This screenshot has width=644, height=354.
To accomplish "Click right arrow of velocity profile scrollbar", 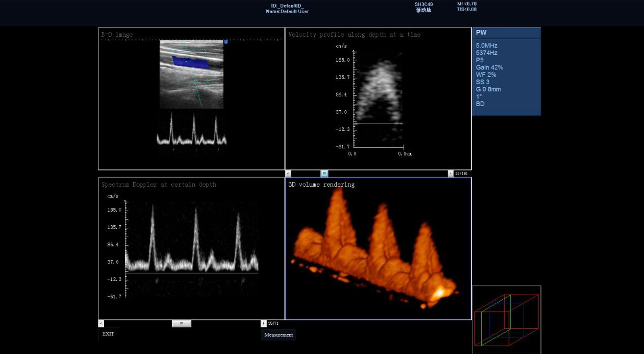I will [x=450, y=173].
